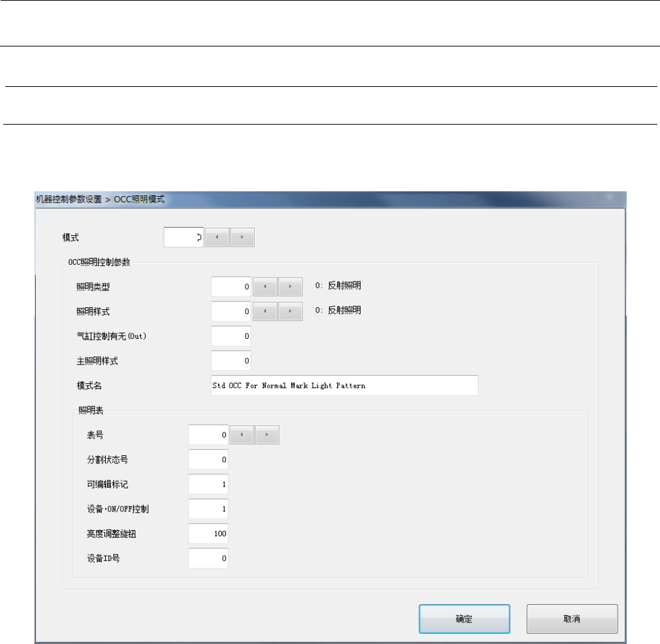Click the 模式名 text field
The width and height of the screenshot is (660, 644).
(344, 385)
